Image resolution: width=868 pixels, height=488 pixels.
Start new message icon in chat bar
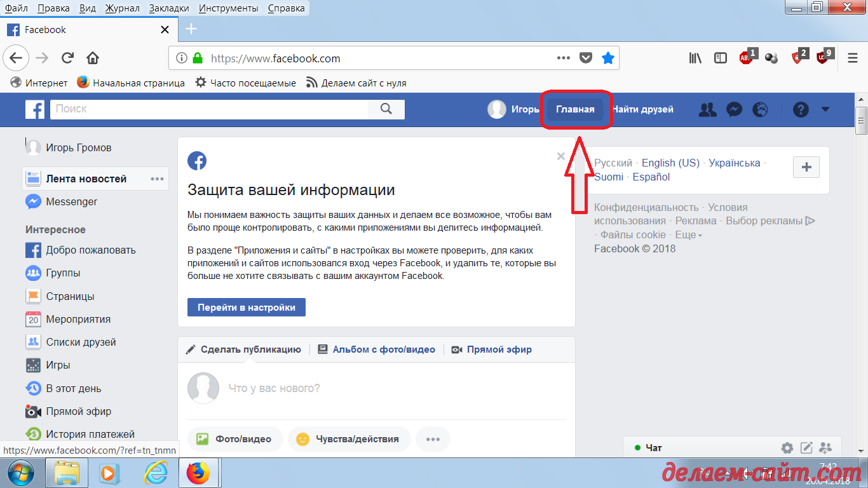tap(806, 448)
